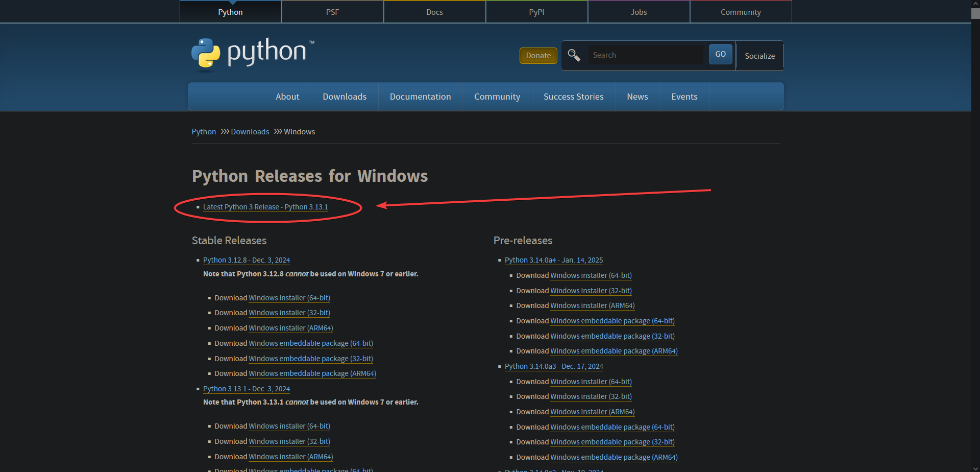Open Python 3.13.1 - Dec. 3, 2024 link
This screenshot has height=472, width=980.
pyautogui.click(x=247, y=389)
